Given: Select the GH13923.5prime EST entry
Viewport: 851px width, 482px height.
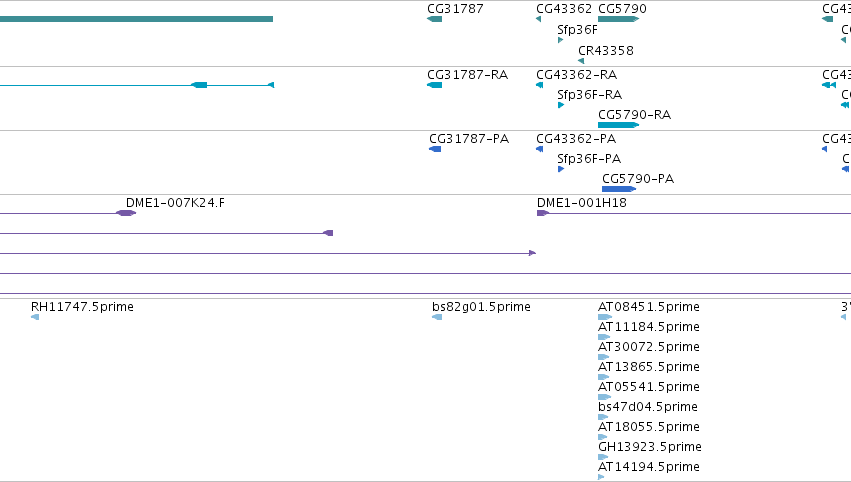Looking at the screenshot, I should [650, 447].
